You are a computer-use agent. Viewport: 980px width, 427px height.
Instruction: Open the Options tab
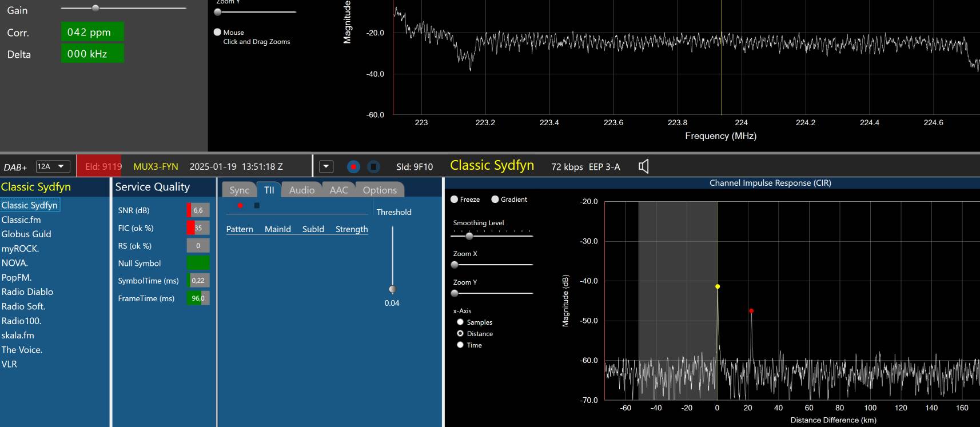pyautogui.click(x=379, y=190)
